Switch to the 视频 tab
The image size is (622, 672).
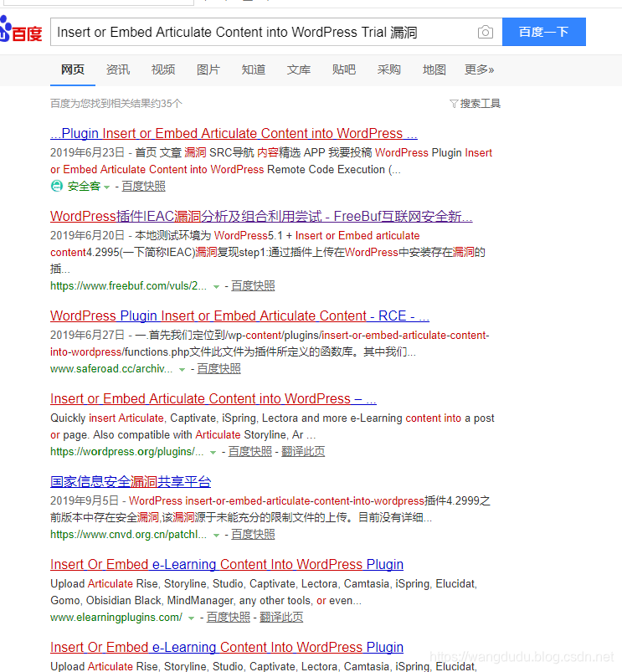(x=163, y=69)
